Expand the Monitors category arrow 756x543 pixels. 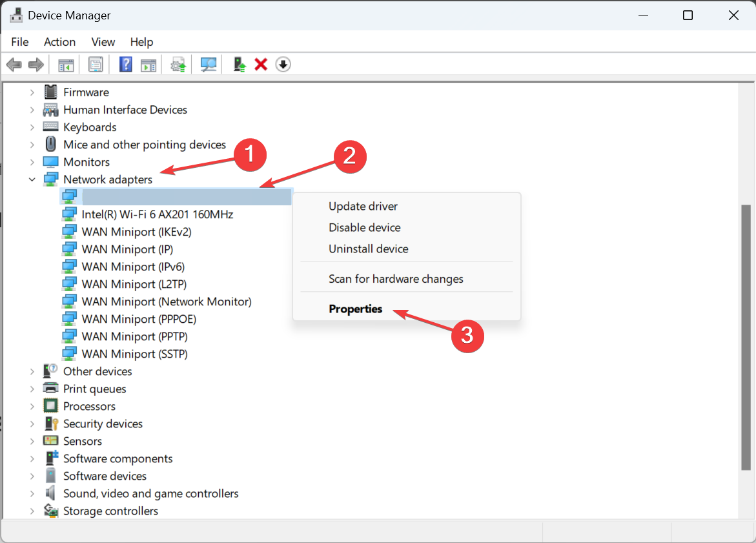[x=32, y=162]
